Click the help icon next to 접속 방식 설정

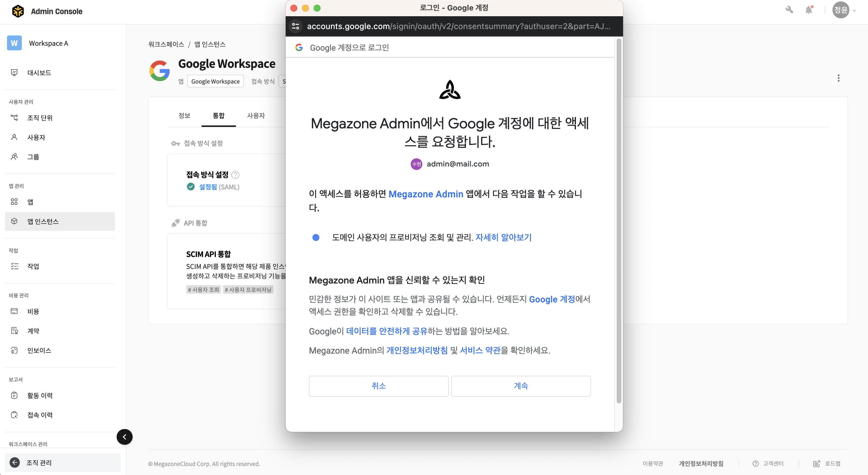point(236,175)
